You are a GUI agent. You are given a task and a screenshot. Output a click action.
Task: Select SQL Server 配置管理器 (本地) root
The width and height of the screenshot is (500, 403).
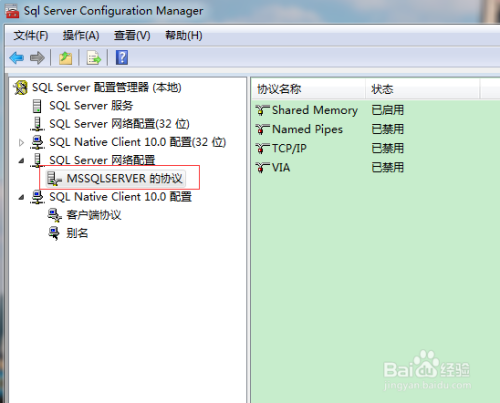coord(107,88)
